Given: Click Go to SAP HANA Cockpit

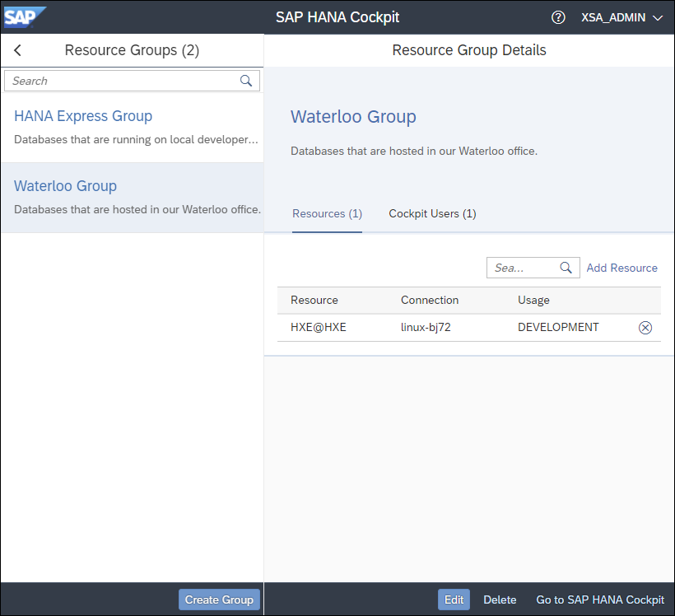Looking at the screenshot, I should (599, 600).
